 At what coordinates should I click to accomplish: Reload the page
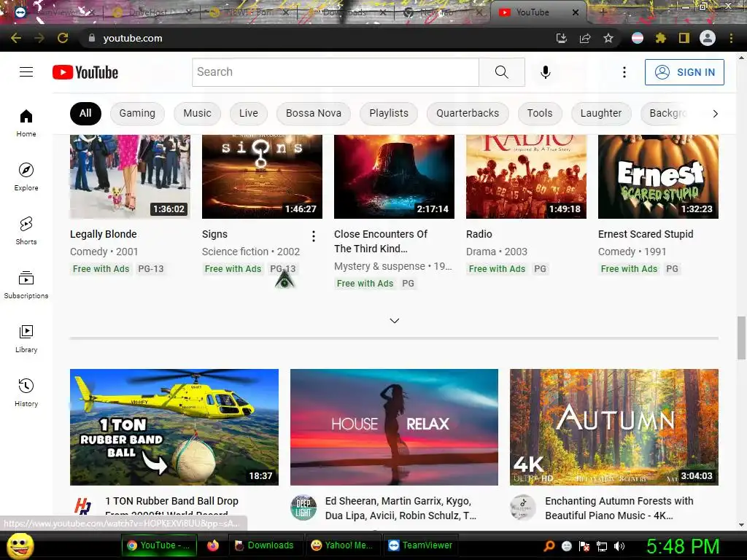[63, 38]
